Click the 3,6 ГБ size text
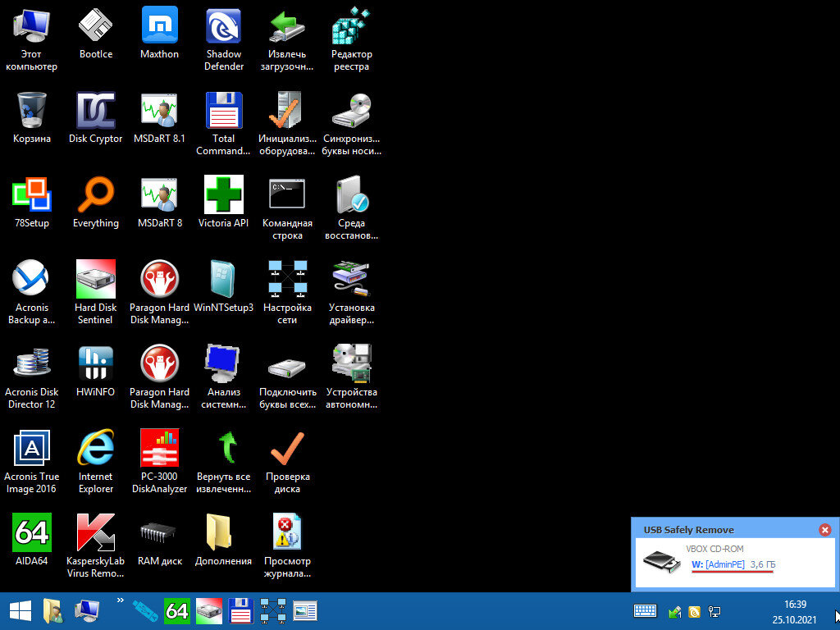The height and width of the screenshot is (630, 840). tap(763, 564)
